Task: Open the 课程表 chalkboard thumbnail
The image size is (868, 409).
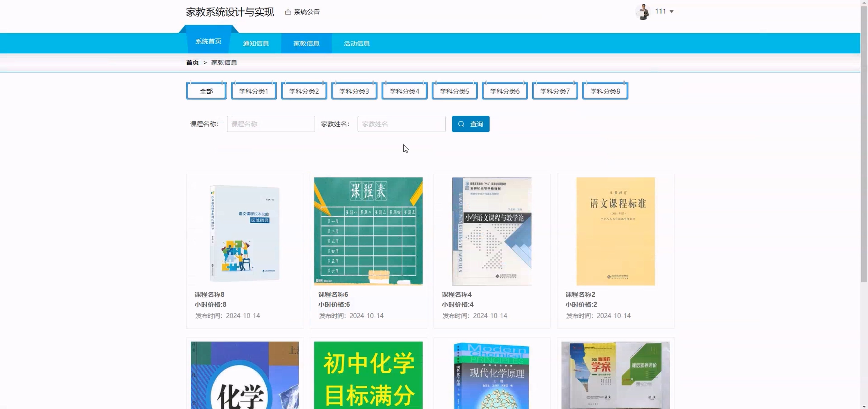Action: [368, 232]
